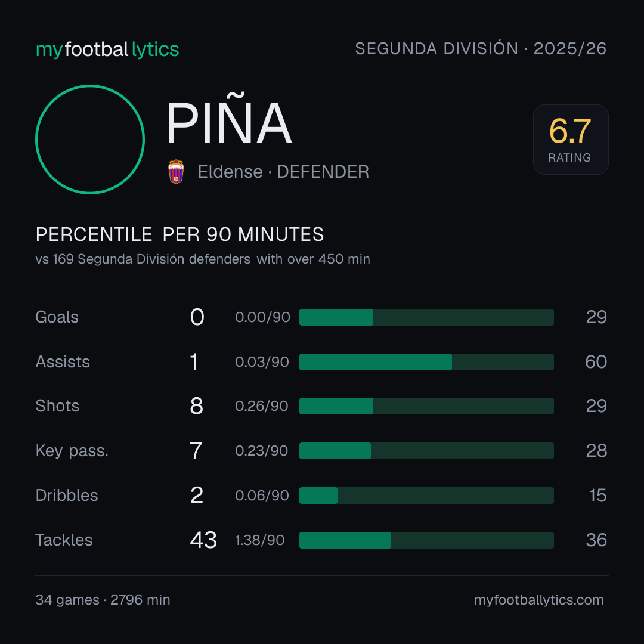The height and width of the screenshot is (644, 644).
Task: Click the Key pass. percentile bar
Action: click(426, 451)
